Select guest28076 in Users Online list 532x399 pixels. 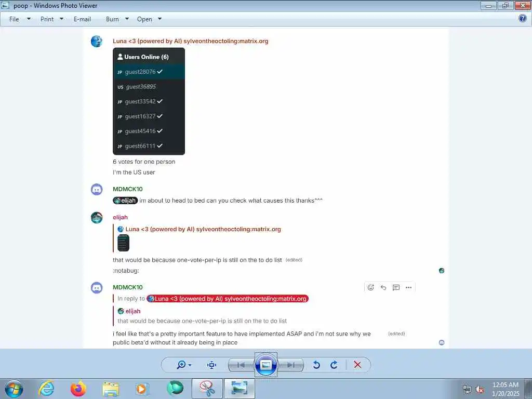pos(149,72)
